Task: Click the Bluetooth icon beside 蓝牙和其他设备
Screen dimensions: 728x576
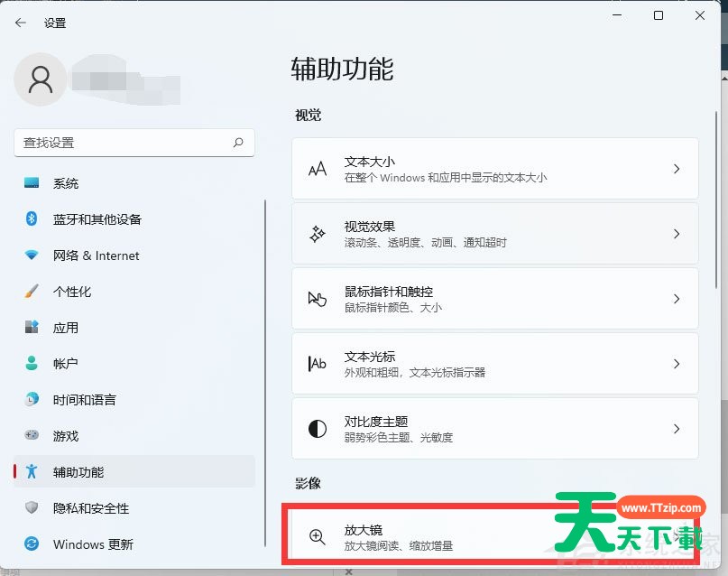Action: pyautogui.click(x=32, y=219)
